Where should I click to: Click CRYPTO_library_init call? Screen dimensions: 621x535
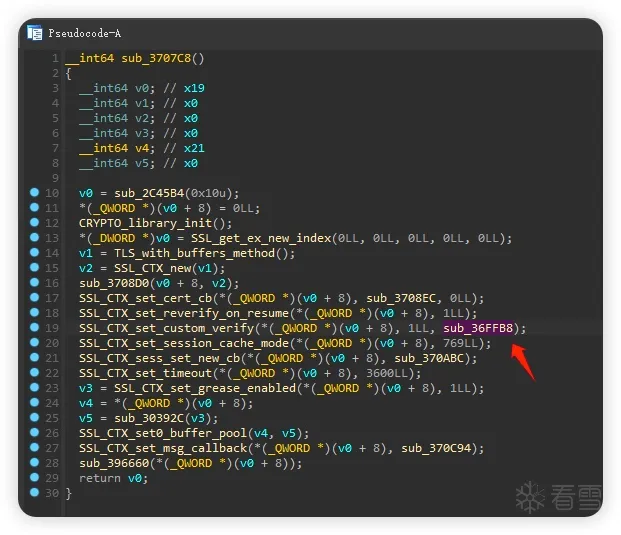(x=145, y=223)
